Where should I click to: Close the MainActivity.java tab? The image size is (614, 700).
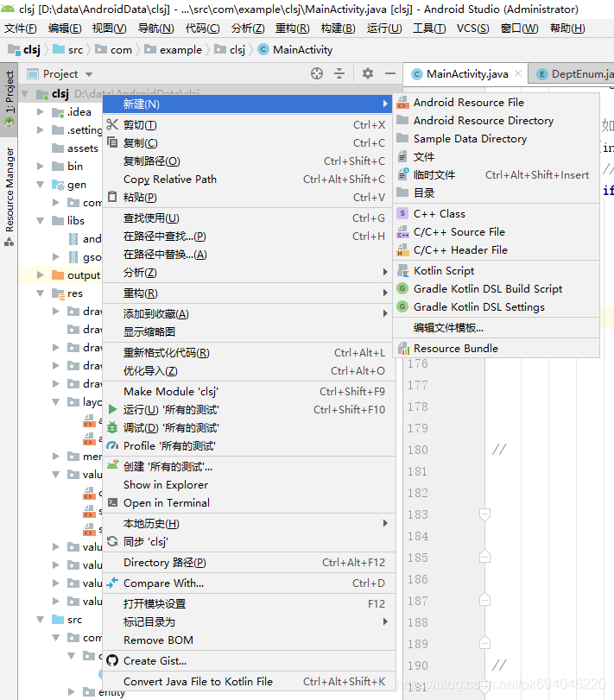[x=518, y=73]
